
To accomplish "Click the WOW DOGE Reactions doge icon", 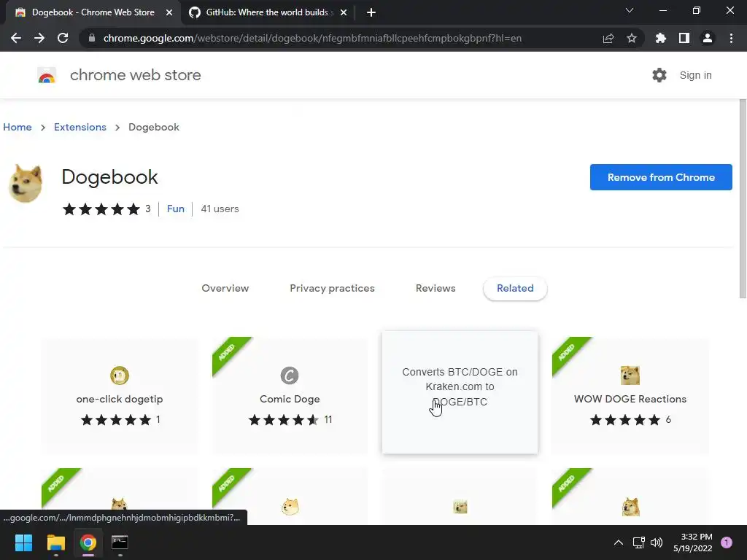I will click(630, 376).
